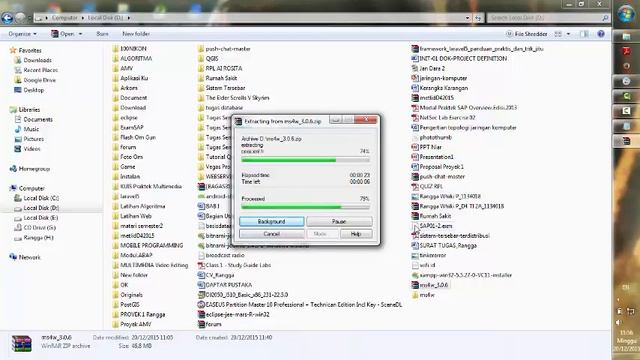Open Local Disk (C:) in sidebar
This screenshot has height=360, width=640.
[x=36, y=198]
